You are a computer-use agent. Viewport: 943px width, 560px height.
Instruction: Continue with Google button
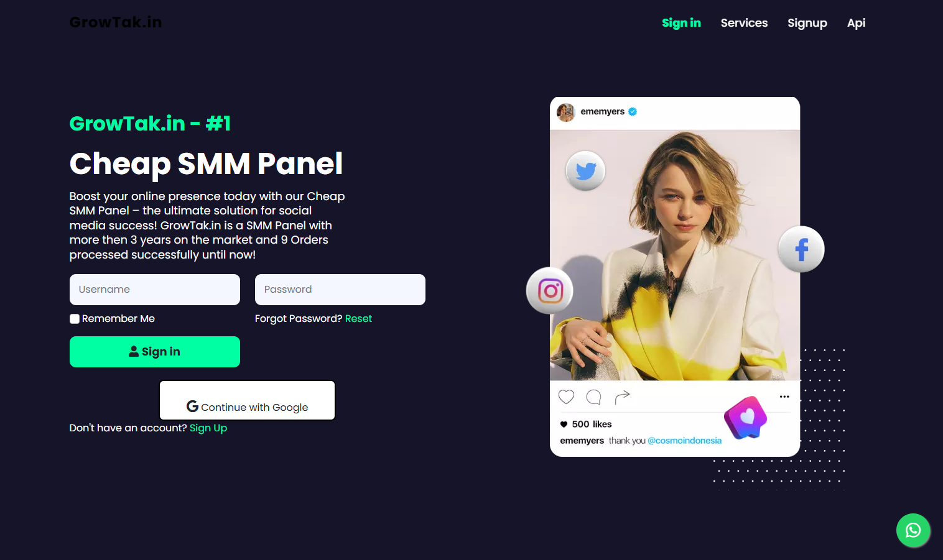(x=248, y=400)
